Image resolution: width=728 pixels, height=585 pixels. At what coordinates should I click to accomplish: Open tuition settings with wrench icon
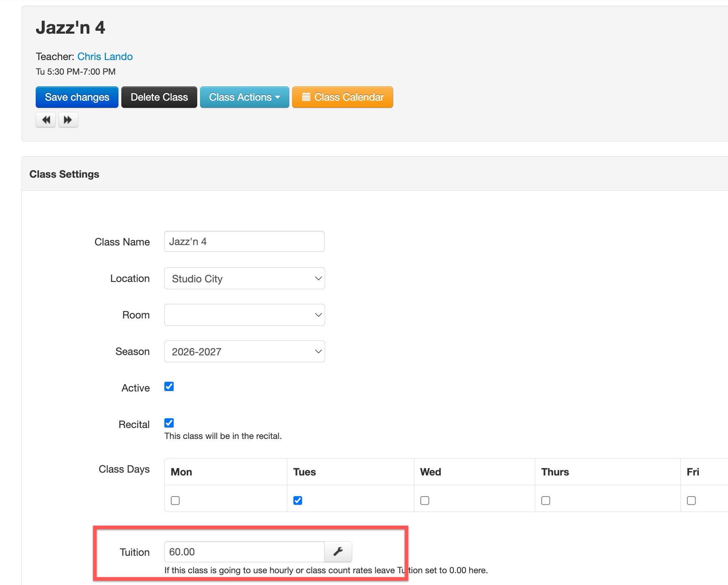(338, 552)
